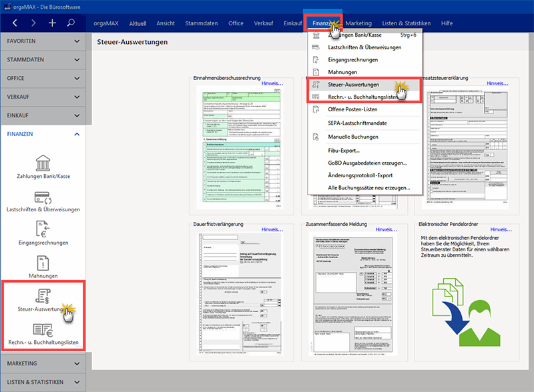This screenshot has width=534, height=392.
Task: Click Hinweis link for Umsatzsteuererklärung
Action: click(x=497, y=83)
